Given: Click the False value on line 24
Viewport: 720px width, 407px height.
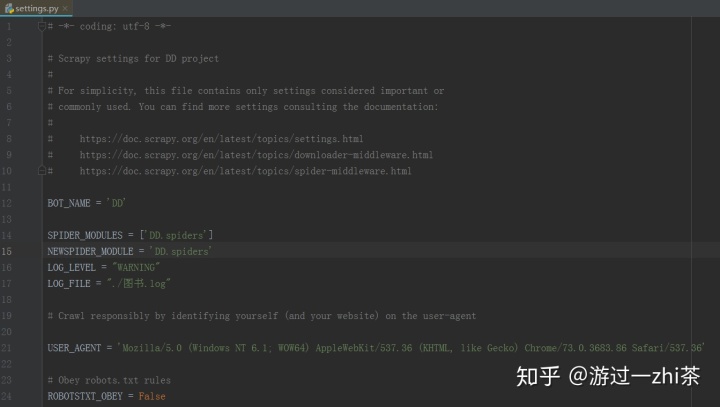Looking at the screenshot, I should point(152,396).
